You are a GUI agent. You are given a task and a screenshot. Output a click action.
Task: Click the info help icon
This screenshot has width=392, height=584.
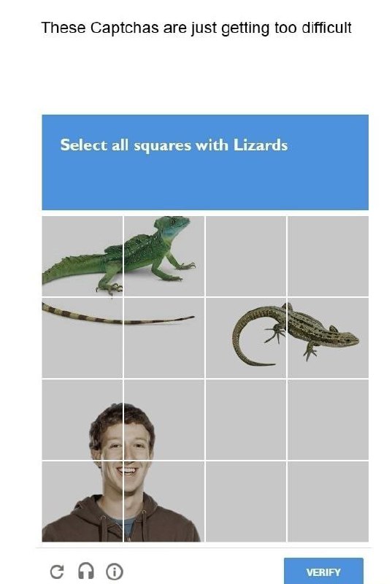pyautogui.click(x=115, y=571)
